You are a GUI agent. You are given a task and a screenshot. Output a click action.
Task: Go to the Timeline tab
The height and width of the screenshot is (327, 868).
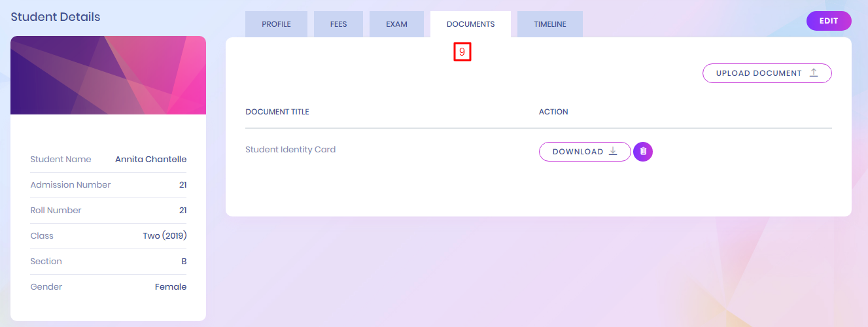click(x=549, y=24)
